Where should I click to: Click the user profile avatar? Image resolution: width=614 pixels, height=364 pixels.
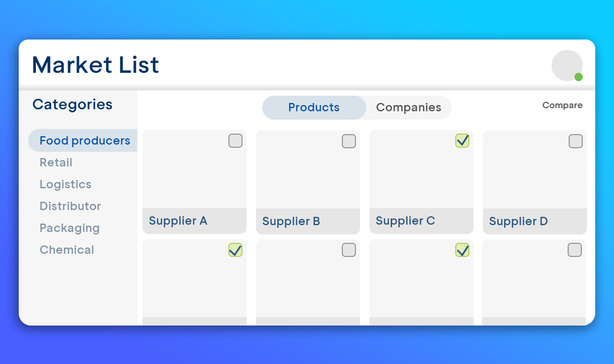point(566,65)
